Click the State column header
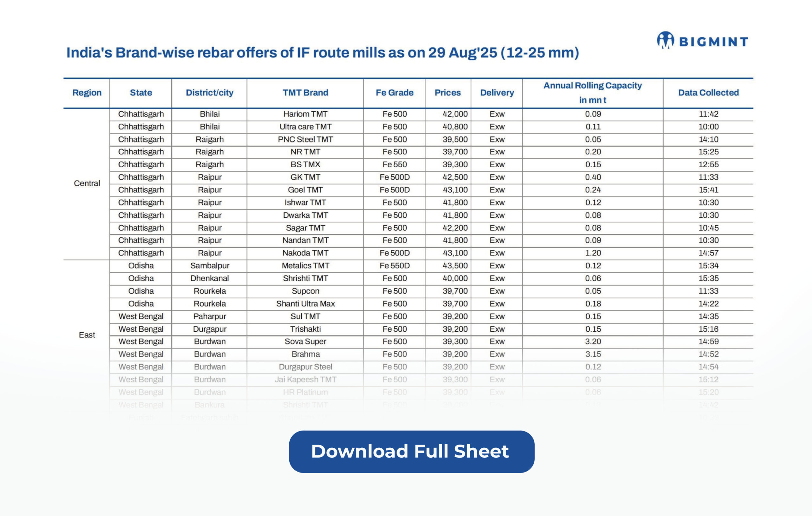Image resolution: width=812 pixels, height=516 pixels. tap(141, 93)
